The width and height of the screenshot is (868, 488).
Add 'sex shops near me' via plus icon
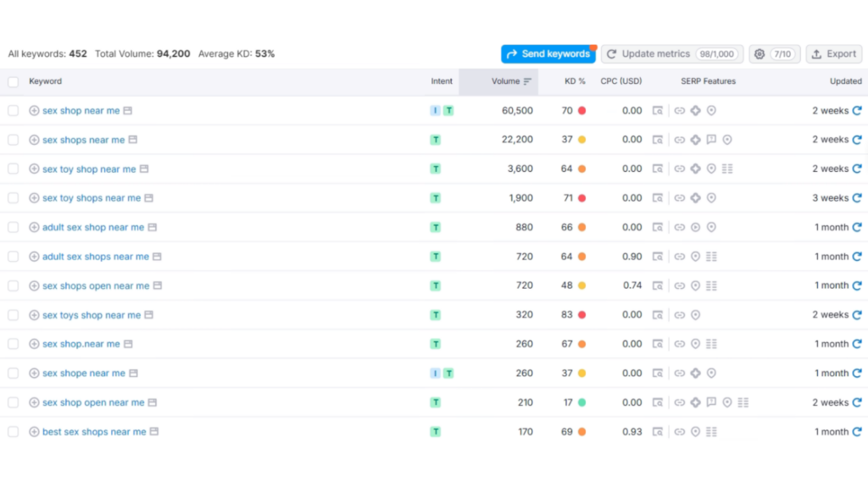34,140
